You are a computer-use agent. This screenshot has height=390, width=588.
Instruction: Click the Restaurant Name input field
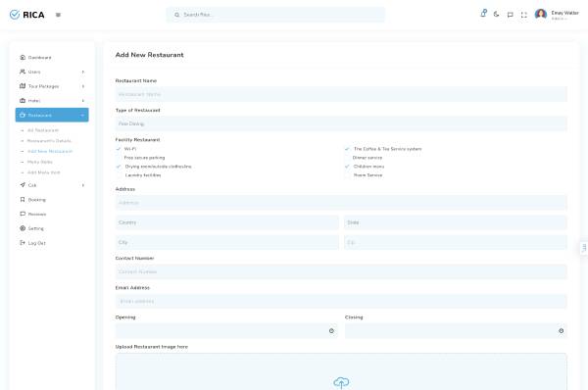pyautogui.click(x=341, y=94)
